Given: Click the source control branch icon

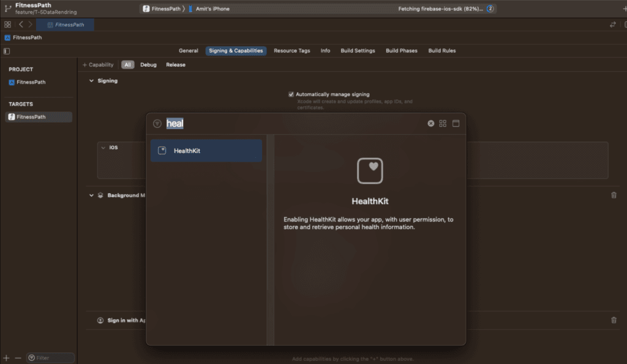Looking at the screenshot, I should coord(7,9).
